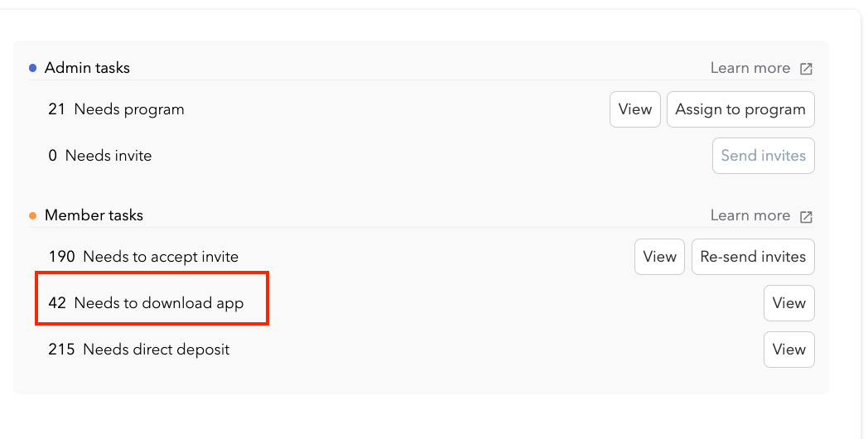Open Learn more for Admin tasks
Image resolution: width=868 pixels, height=439 pixels.
[x=750, y=68]
